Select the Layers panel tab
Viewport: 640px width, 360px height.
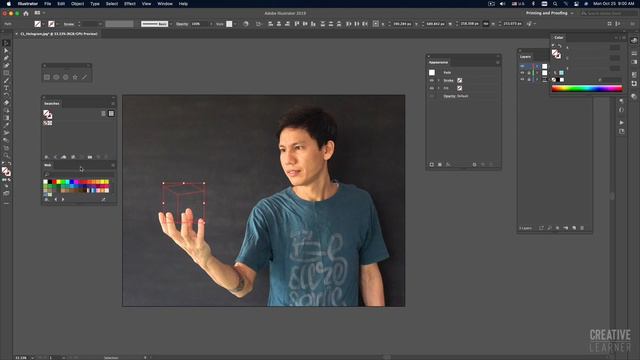point(525,57)
